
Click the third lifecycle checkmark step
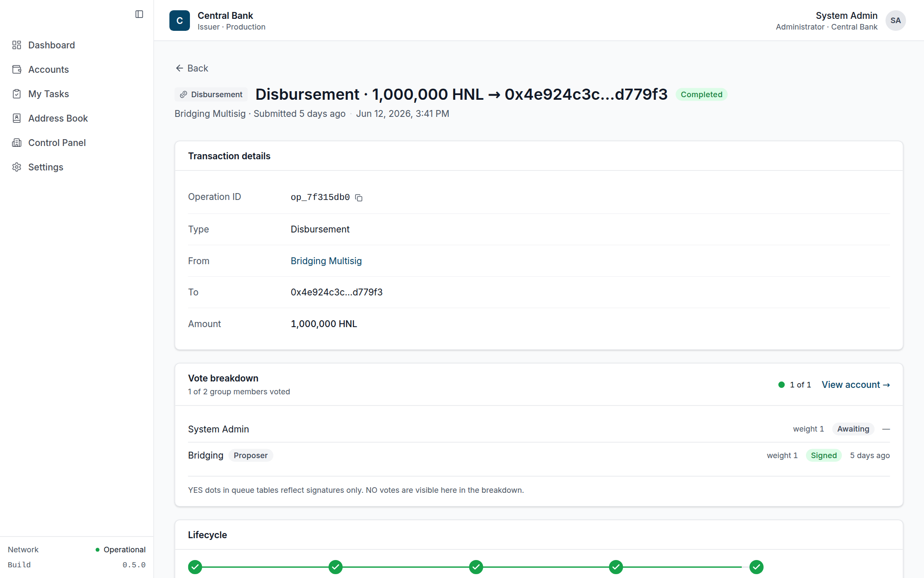click(476, 567)
